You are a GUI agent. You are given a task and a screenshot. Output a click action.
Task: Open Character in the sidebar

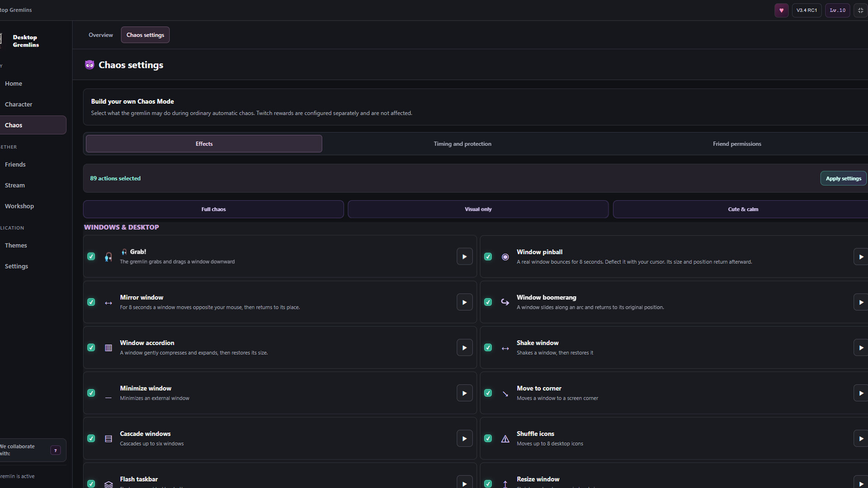(x=33, y=104)
